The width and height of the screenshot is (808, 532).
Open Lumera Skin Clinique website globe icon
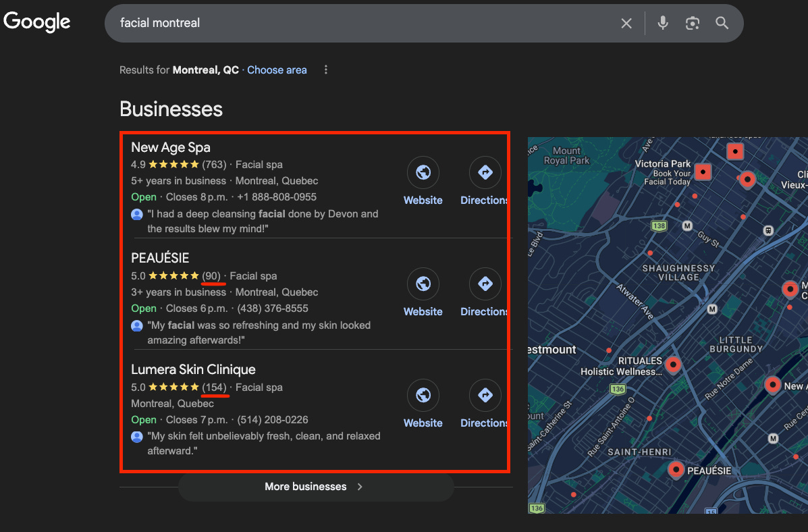point(423,395)
